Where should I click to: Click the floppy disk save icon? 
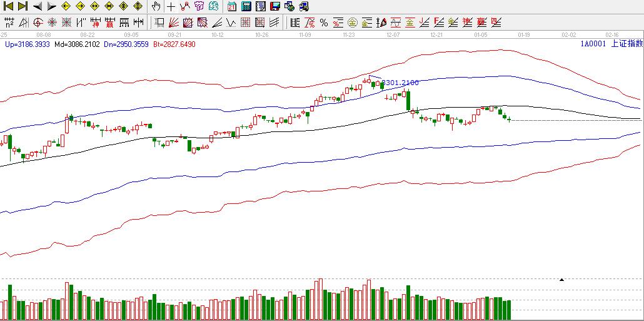275,6
